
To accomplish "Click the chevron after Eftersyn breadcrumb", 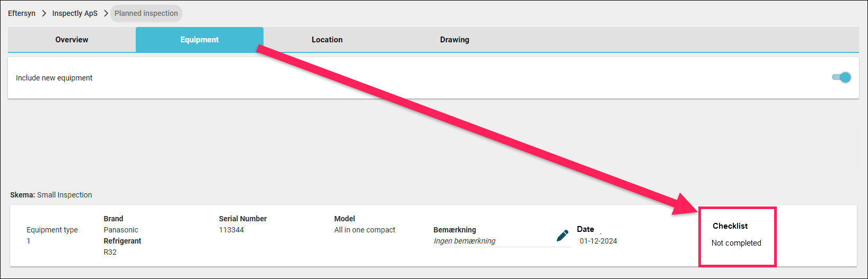I will [x=44, y=13].
